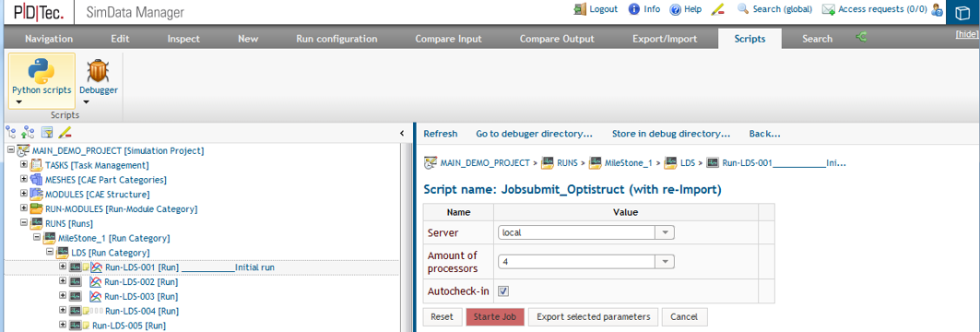Click Store in debug directory link

point(671,134)
